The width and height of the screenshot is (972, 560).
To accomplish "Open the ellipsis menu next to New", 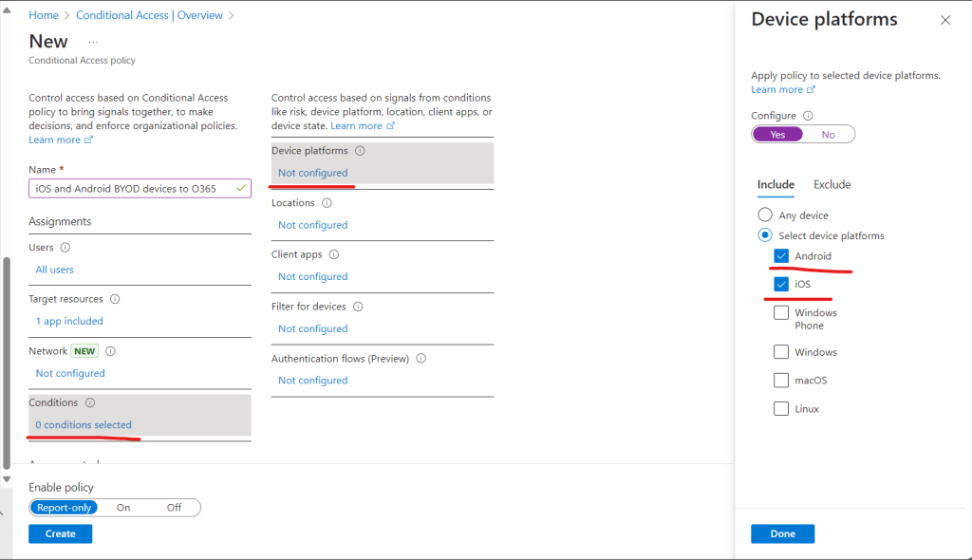I will [x=93, y=42].
